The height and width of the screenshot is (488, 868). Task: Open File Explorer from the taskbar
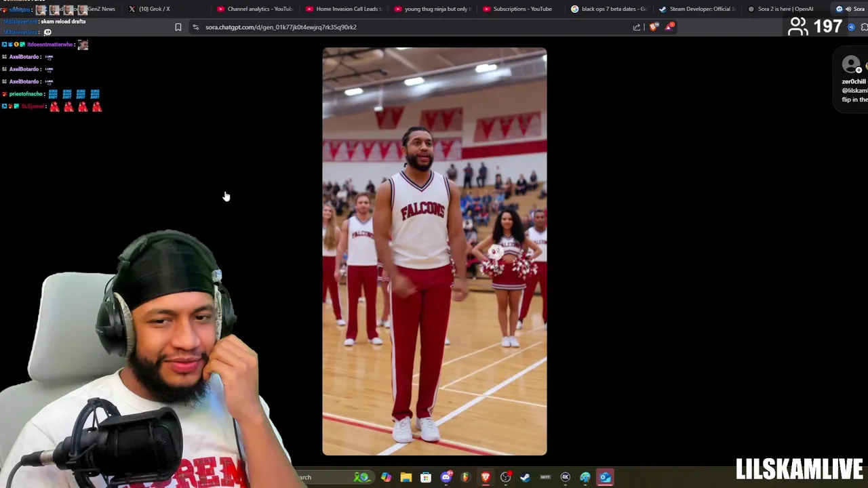[x=406, y=477]
